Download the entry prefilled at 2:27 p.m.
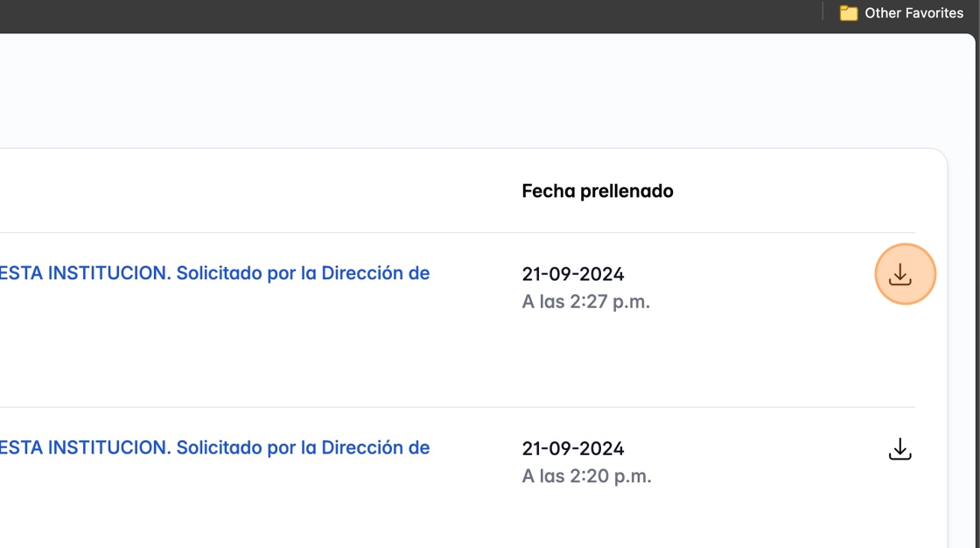 pyautogui.click(x=900, y=275)
